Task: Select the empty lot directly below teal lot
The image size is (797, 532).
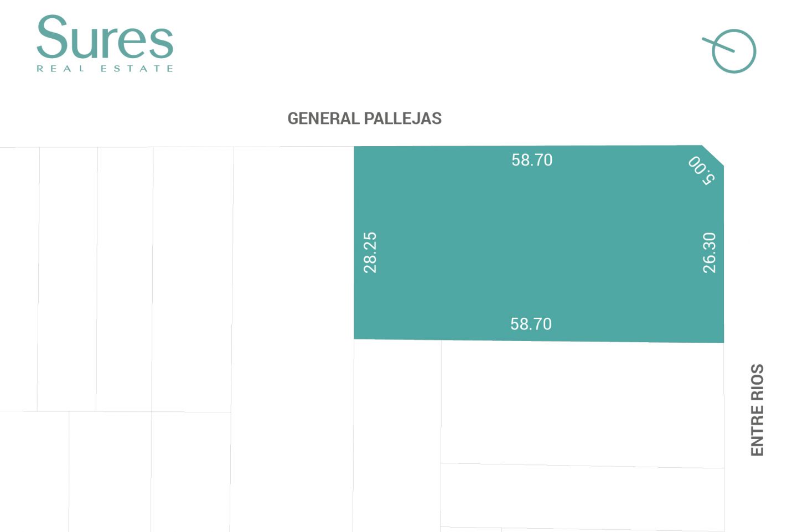Action: pyautogui.click(x=582, y=404)
